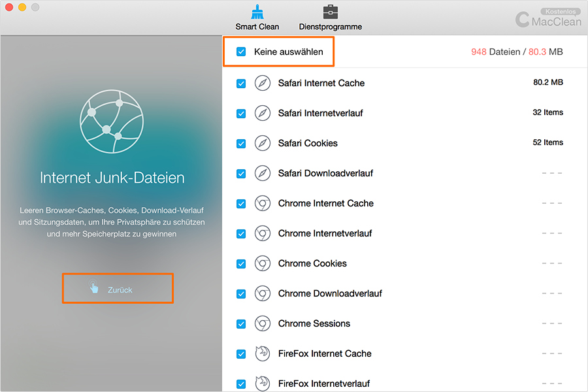The height and width of the screenshot is (392, 588).
Task: Click the Dienstprogramme toolbox icon
Action: click(331, 12)
